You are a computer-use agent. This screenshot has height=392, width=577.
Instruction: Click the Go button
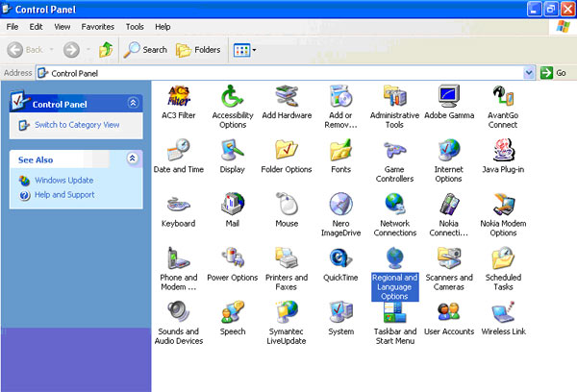(554, 73)
